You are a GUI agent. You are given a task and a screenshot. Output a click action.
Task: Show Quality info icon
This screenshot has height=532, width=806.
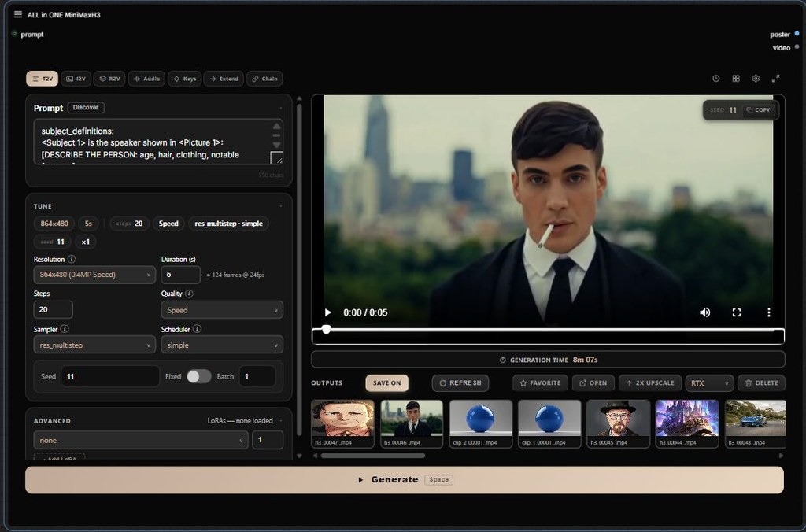point(189,294)
